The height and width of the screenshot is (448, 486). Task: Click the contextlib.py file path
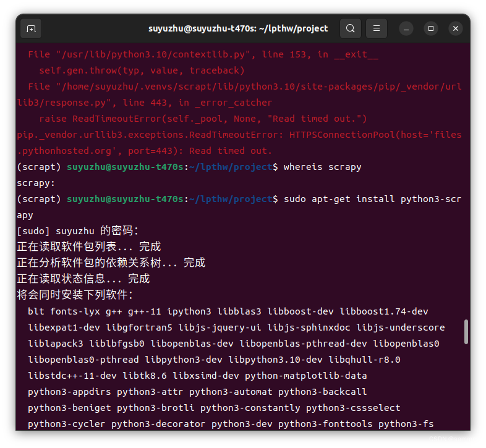pyautogui.click(x=153, y=54)
